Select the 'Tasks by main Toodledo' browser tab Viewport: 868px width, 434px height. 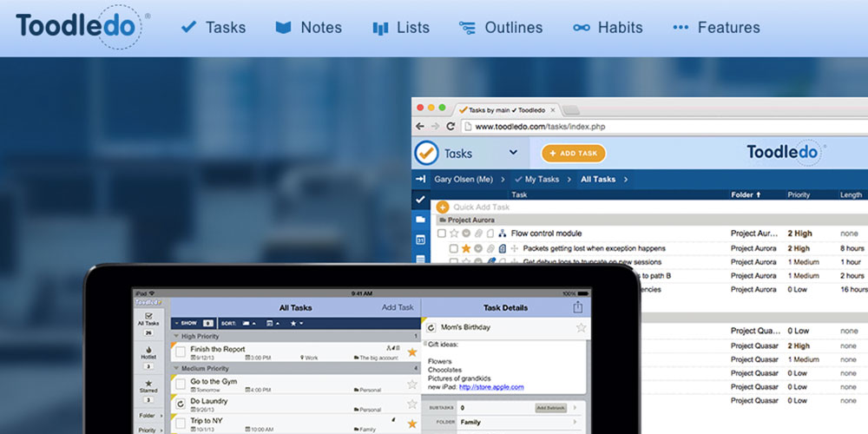point(507,110)
